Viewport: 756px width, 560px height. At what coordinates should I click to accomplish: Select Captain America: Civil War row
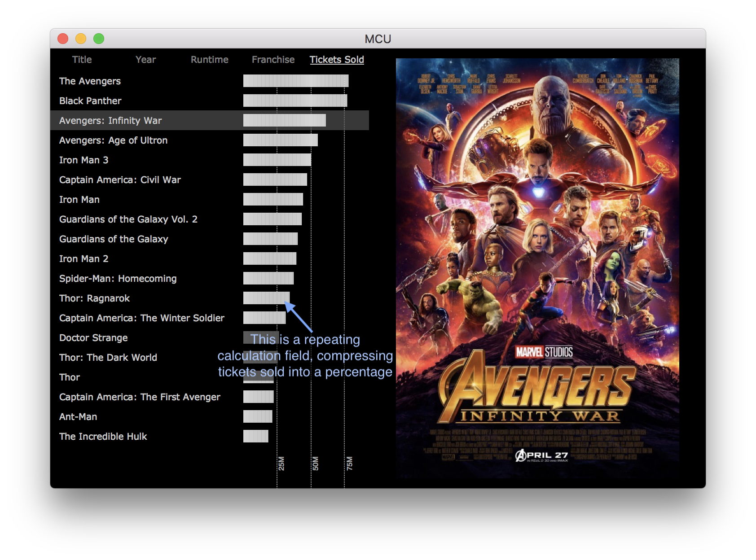click(x=120, y=180)
